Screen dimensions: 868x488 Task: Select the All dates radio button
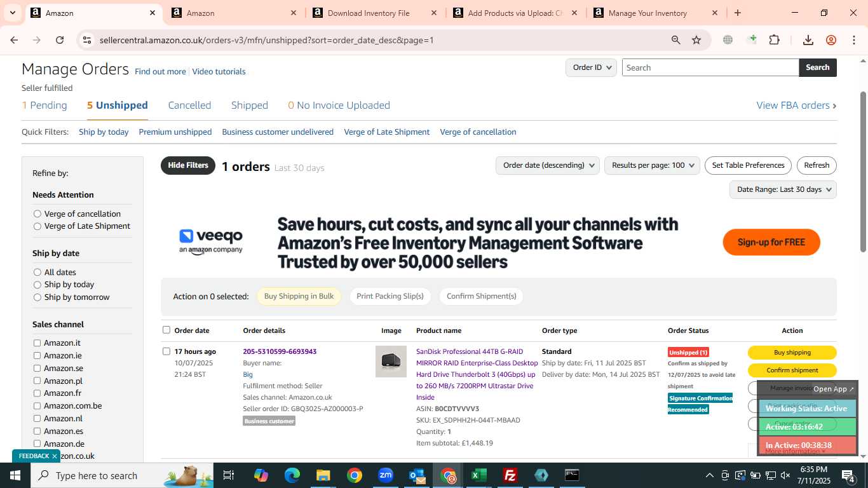coord(37,272)
